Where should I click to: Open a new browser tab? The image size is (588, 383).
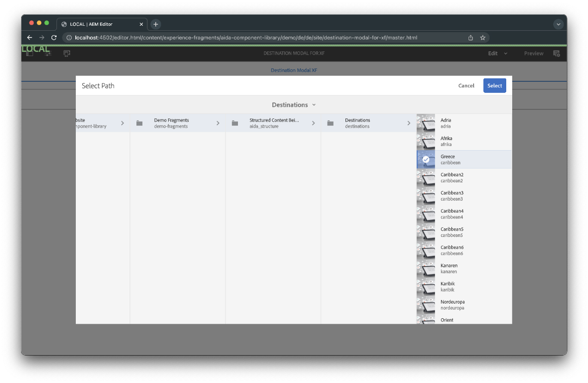(x=156, y=24)
